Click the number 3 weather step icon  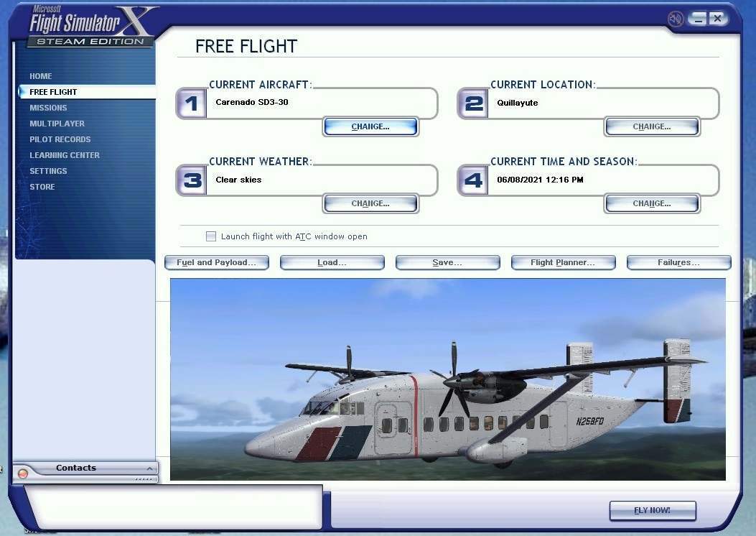point(192,180)
